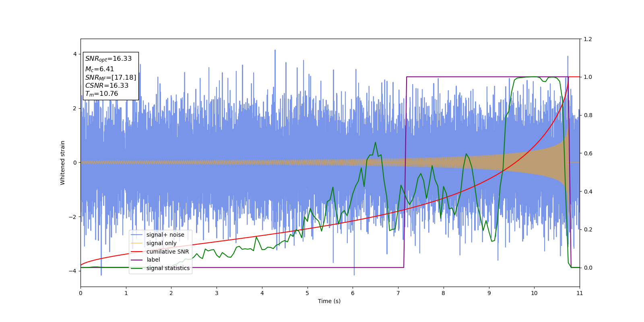Click the orange line swatch in legend

tap(137, 243)
